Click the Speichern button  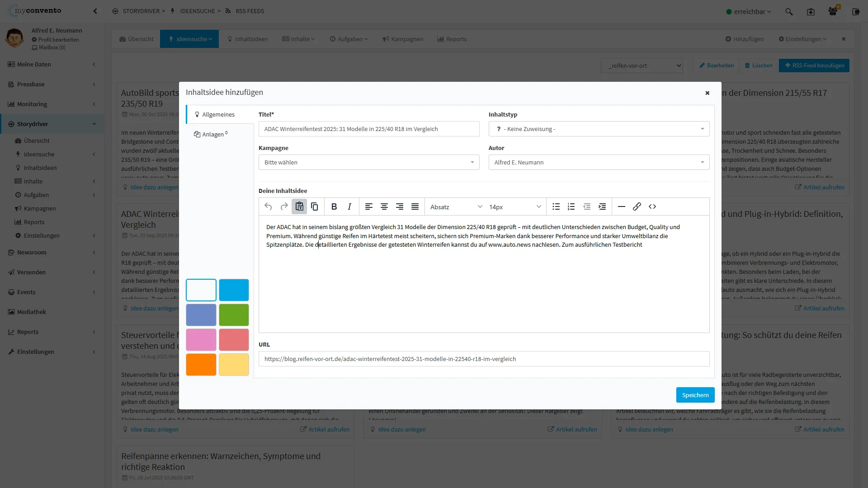(x=695, y=395)
